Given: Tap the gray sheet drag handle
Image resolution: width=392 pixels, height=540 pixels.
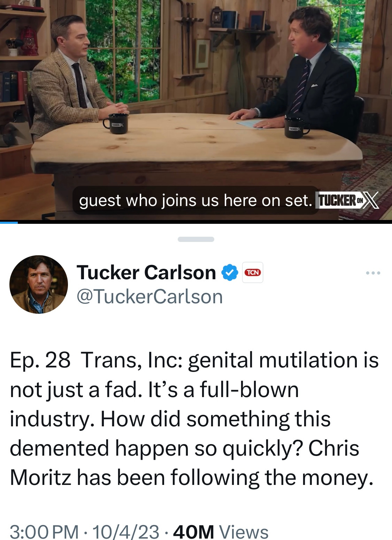Looking at the screenshot, I should tap(196, 239).
